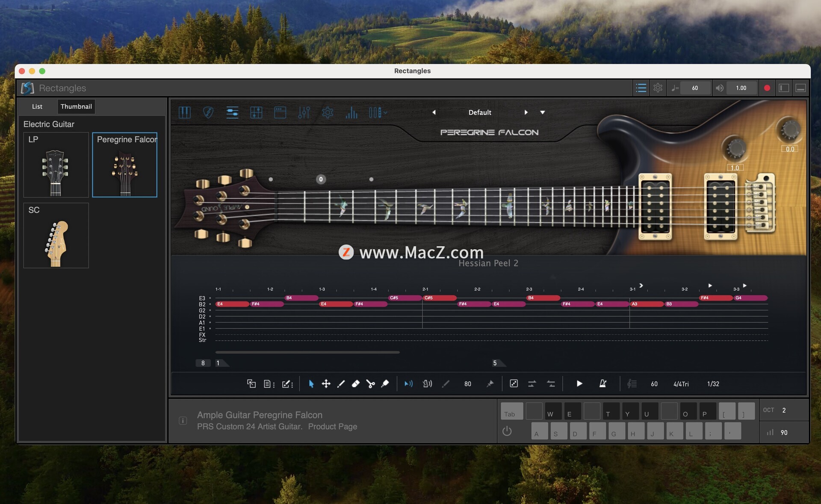Select the LP guitar thumbnail

[56, 165]
